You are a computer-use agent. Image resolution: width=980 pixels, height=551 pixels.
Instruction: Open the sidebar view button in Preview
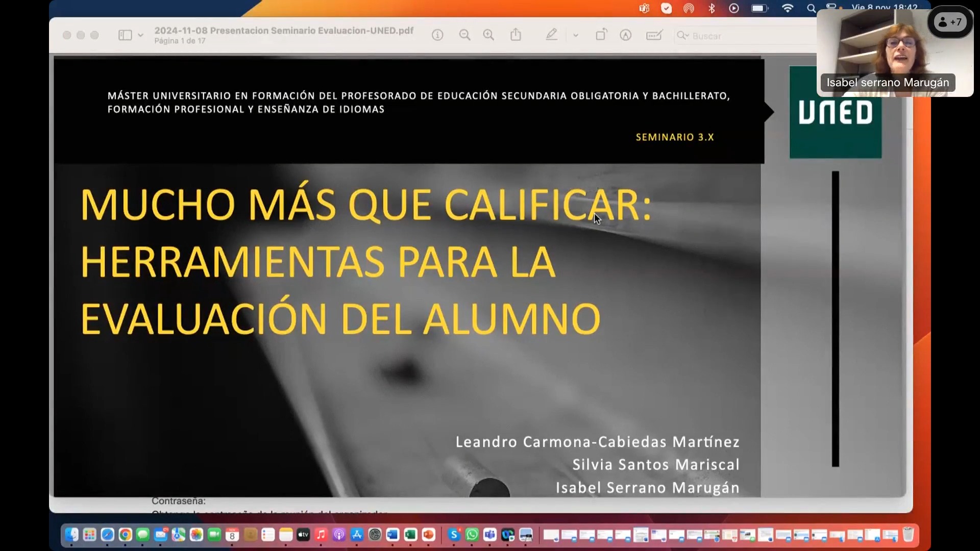(125, 35)
